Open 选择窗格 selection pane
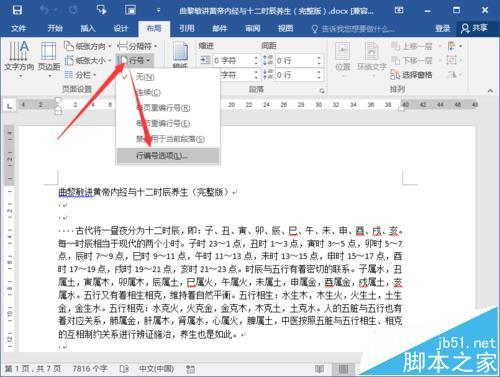Image resolution: width=500 pixels, height=377 pixels. click(x=411, y=75)
